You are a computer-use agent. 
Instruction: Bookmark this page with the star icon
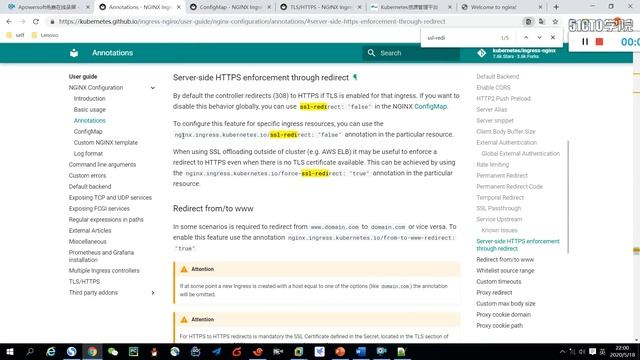click(555, 22)
